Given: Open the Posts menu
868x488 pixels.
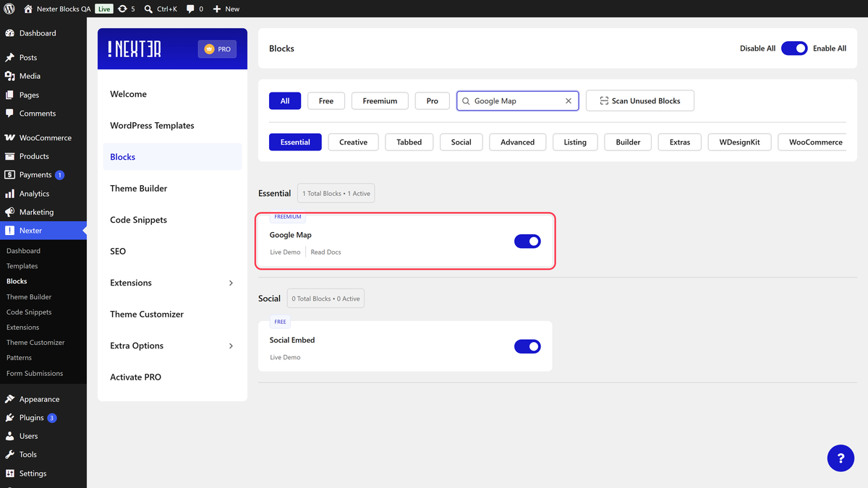Looking at the screenshot, I should [x=43, y=57].
